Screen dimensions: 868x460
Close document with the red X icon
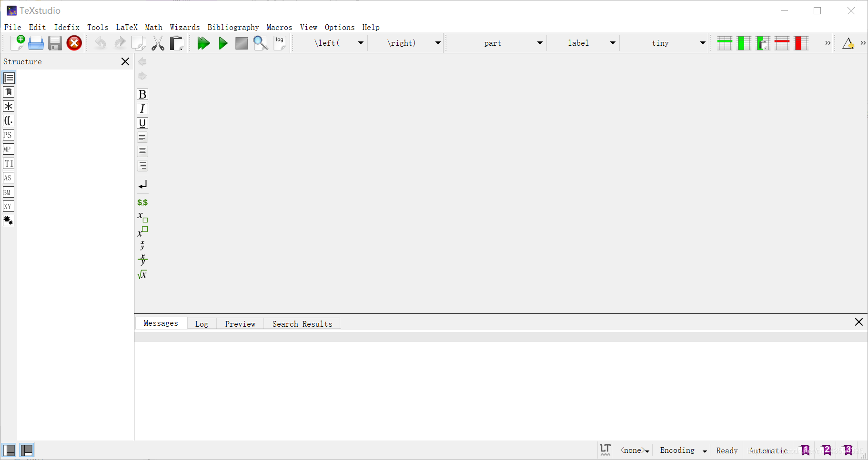(x=74, y=43)
